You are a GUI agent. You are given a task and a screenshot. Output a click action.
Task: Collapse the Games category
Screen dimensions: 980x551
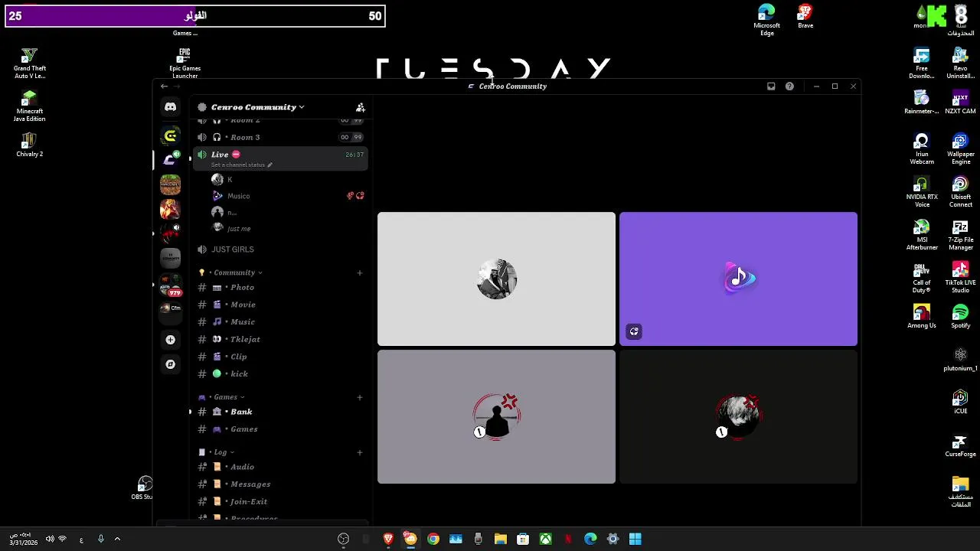227,397
